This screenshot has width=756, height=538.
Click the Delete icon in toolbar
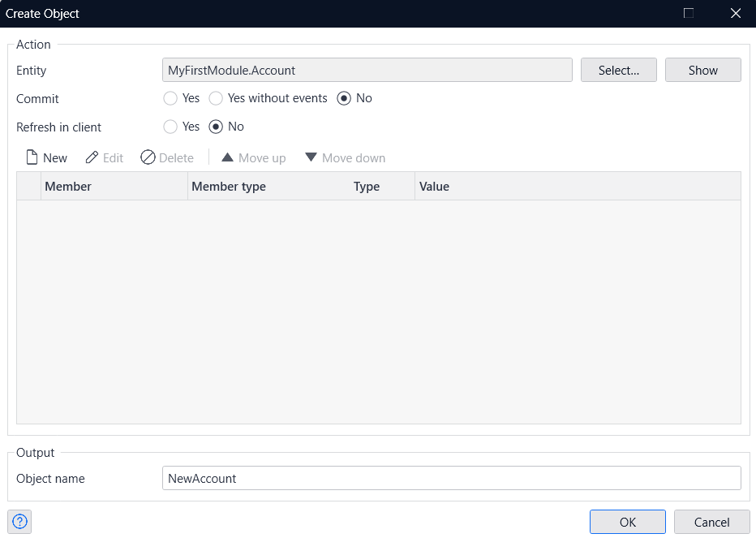coord(148,157)
